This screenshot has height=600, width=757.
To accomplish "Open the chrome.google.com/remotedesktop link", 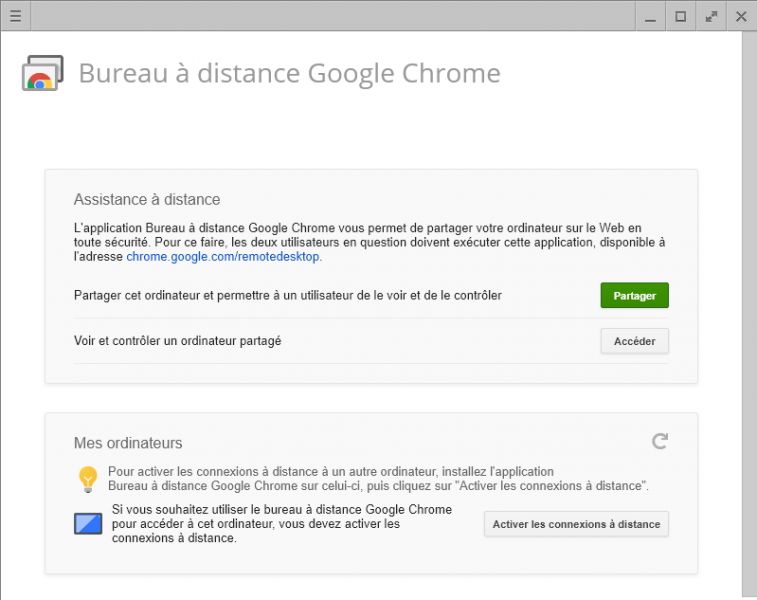I will (x=223, y=256).
